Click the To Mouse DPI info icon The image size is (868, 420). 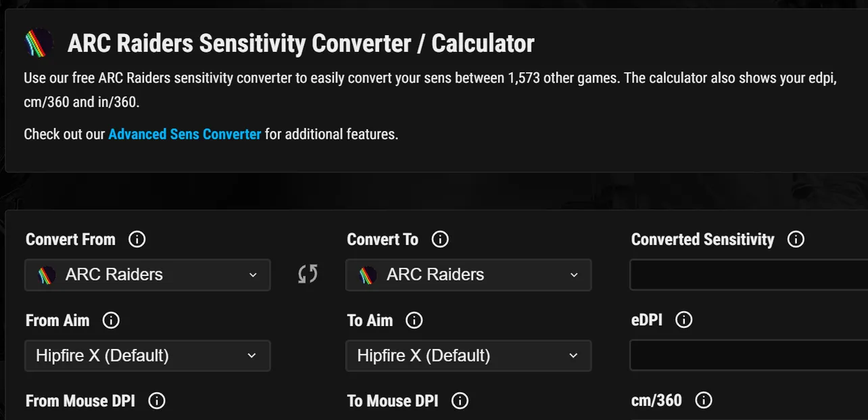(460, 400)
